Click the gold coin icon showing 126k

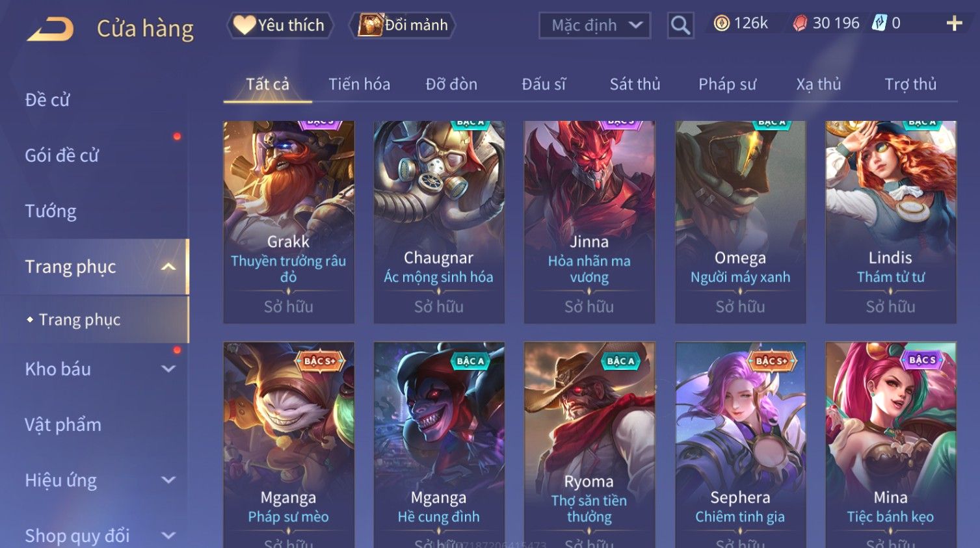[x=721, y=23]
